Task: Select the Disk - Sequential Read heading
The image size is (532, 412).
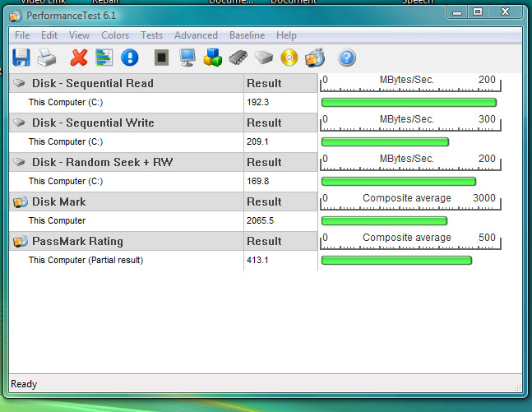Action: pyautogui.click(x=93, y=83)
